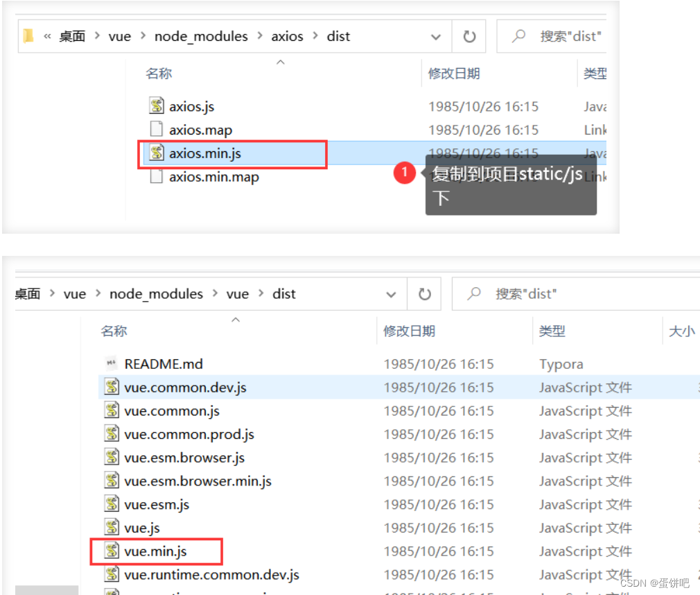700x595 pixels.
Task: Open the vue dist path dropdown arrow
Action: (390, 293)
